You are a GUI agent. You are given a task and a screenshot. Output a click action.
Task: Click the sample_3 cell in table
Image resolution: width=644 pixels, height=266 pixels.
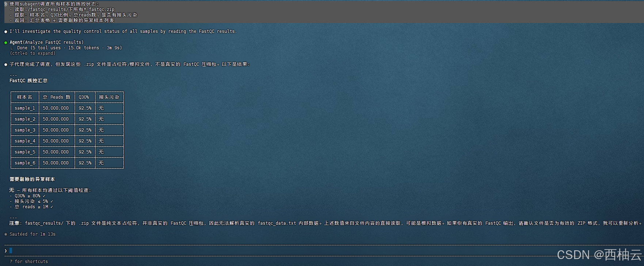click(25, 130)
